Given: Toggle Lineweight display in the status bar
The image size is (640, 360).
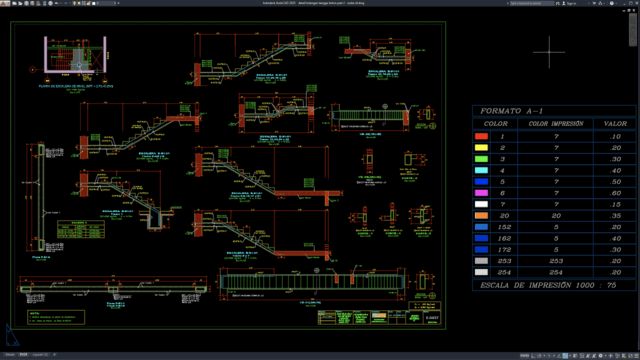Looking at the screenshot, I should pos(575,356).
